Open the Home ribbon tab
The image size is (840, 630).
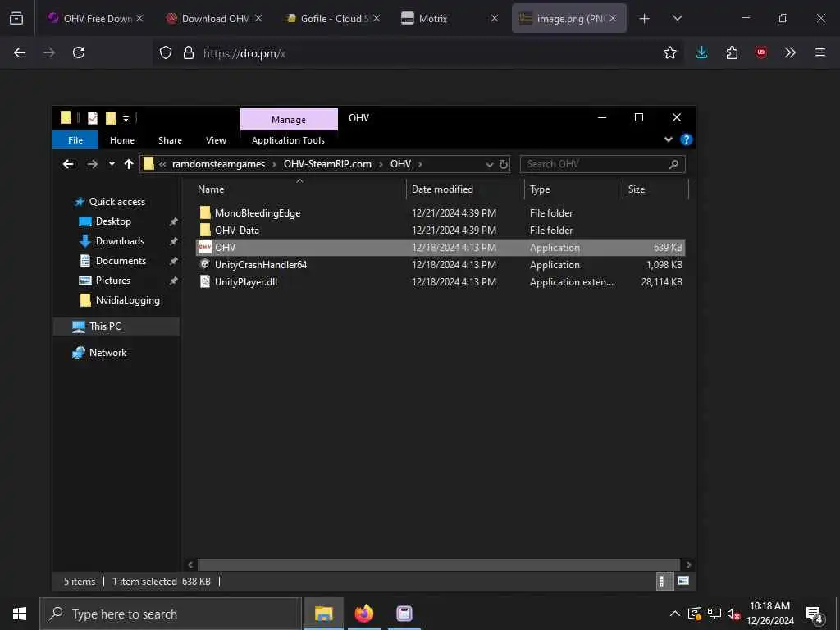click(x=122, y=140)
